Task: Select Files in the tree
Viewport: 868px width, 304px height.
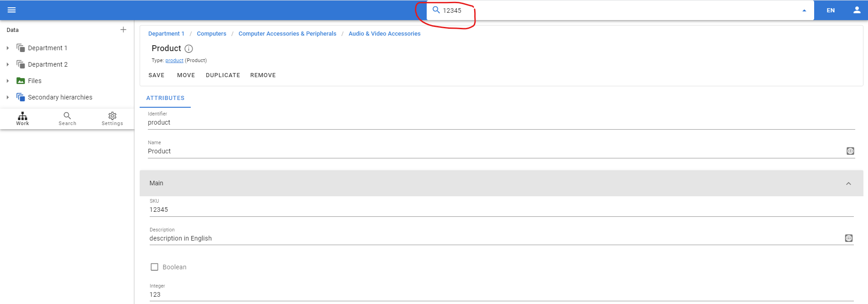Action: [x=35, y=81]
